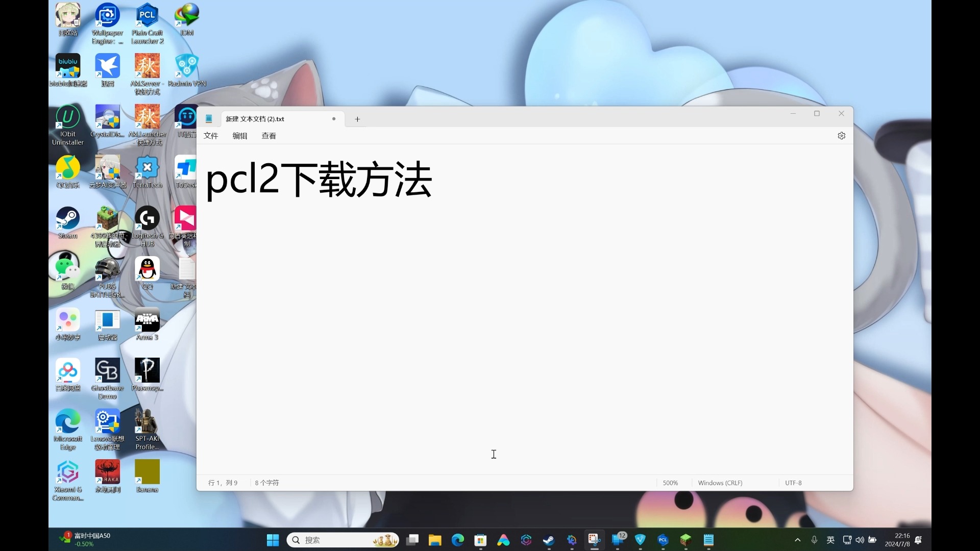Open UTF-8 encoding selector in status bar
This screenshot has width=980, height=551.
pos(793,483)
